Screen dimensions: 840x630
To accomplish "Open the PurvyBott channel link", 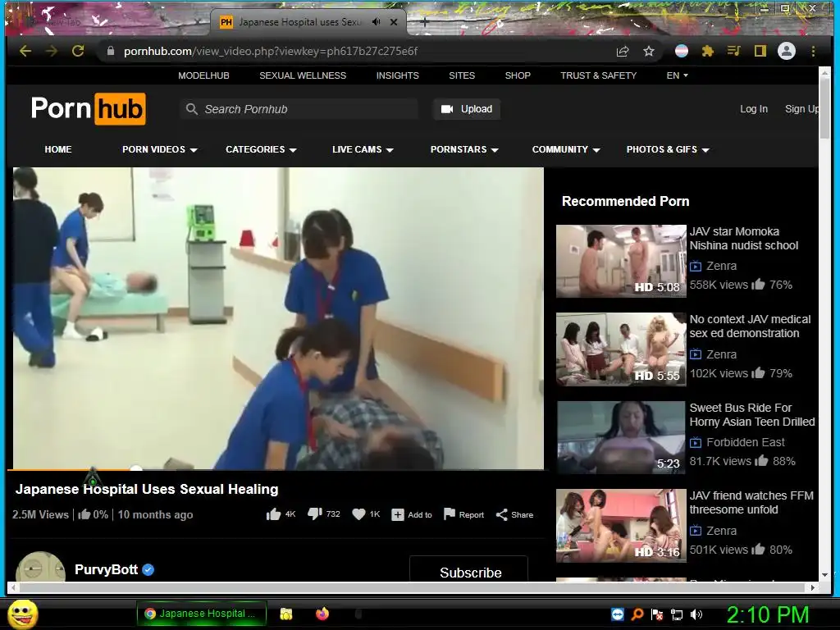I will click(x=106, y=569).
